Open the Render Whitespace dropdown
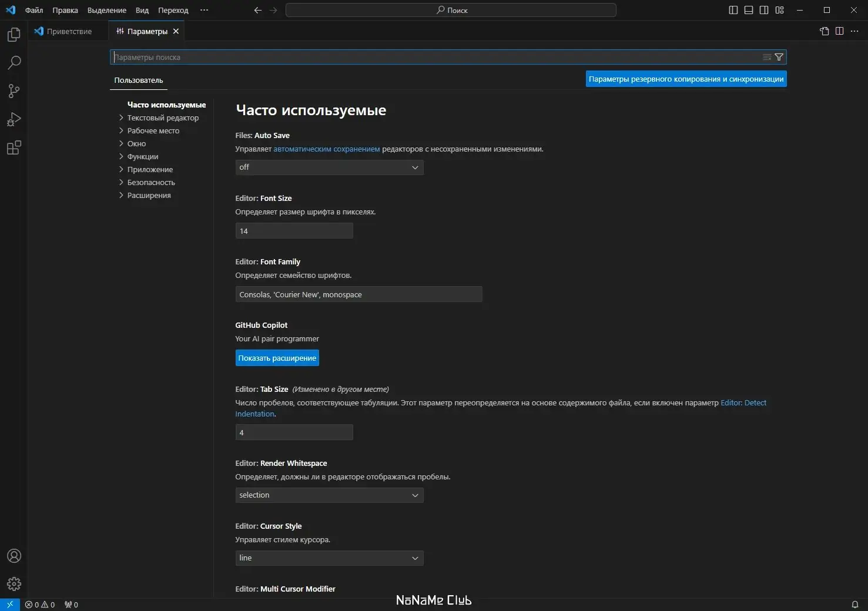868x611 pixels. (x=329, y=495)
